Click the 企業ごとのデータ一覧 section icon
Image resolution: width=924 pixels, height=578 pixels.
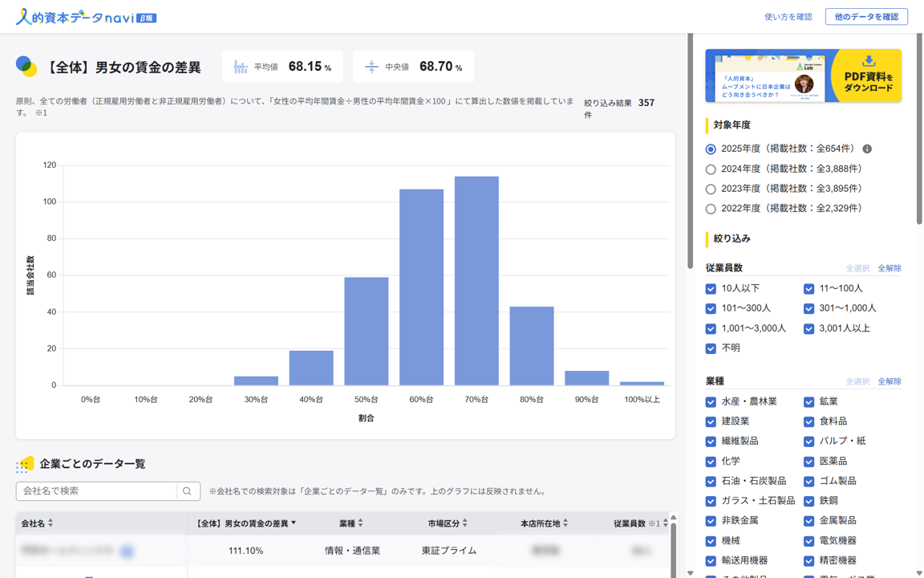[x=25, y=465]
